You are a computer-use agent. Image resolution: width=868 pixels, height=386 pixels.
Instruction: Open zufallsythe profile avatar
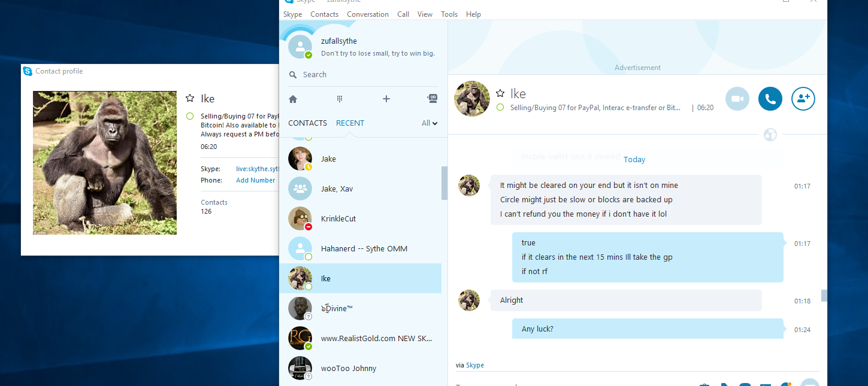[300, 47]
